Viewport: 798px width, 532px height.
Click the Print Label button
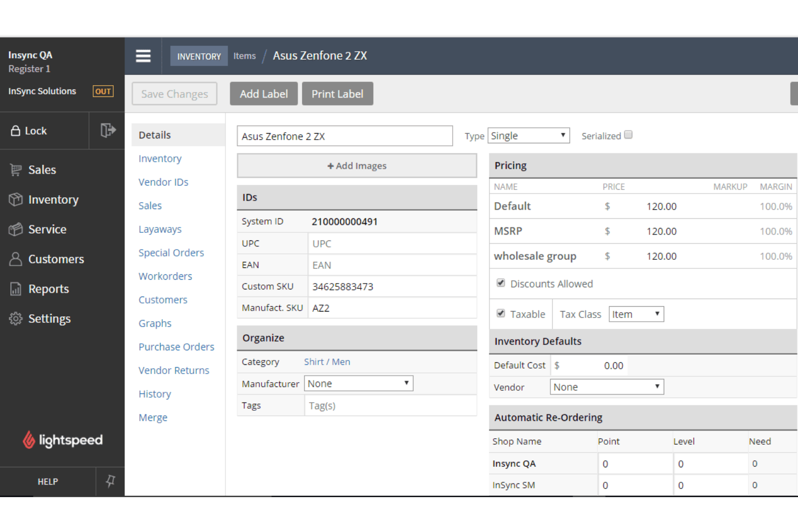click(338, 94)
